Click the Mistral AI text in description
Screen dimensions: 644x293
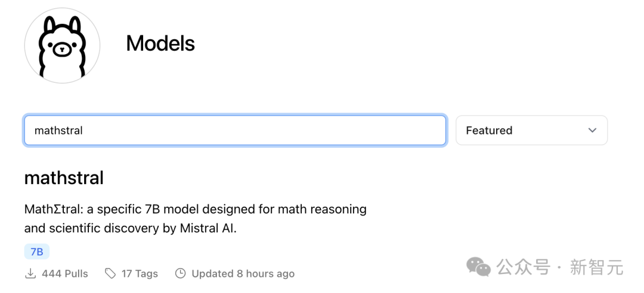click(x=208, y=228)
